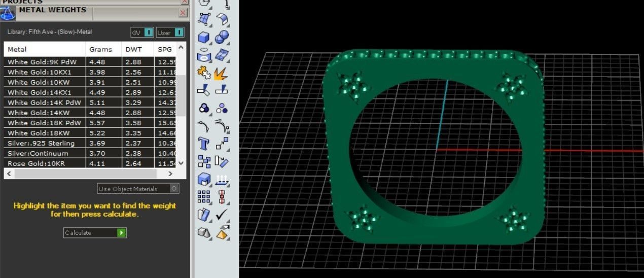Select the blue Box solid tool

pos(204,37)
